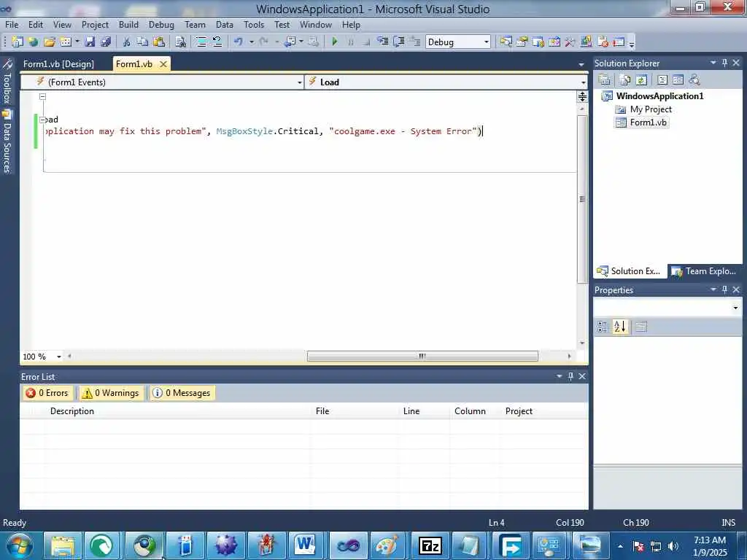
Task: Click Solution Explorer's Properties icon
Action: pos(604,80)
